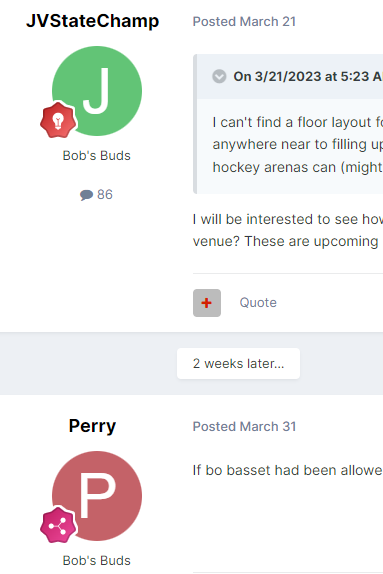
Task: Click Bob's Buds group label under Perry
Action: (x=97, y=560)
